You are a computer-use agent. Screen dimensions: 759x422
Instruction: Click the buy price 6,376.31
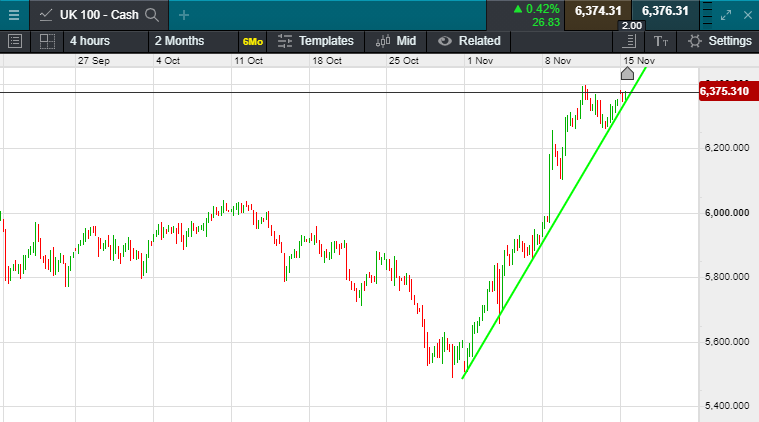click(x=665, y=11)
